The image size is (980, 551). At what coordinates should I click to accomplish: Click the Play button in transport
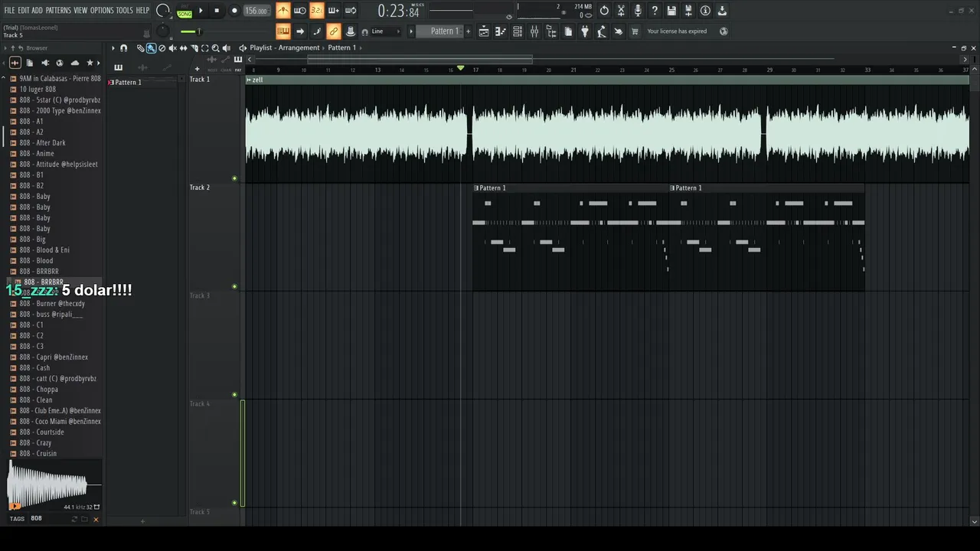point(201,11)
